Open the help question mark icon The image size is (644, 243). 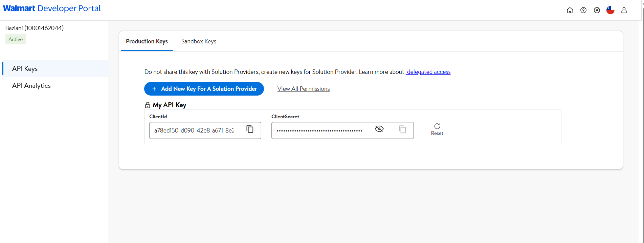(x=583, y=11)
